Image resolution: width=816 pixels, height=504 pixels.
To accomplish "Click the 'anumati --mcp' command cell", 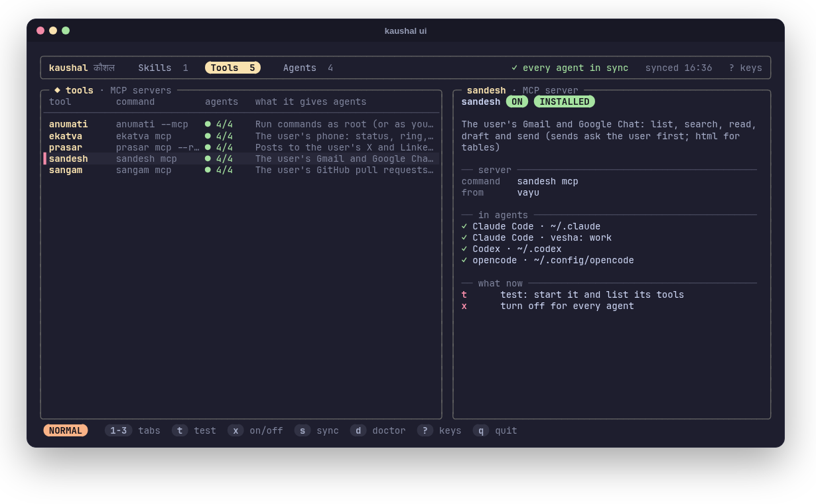I will click(x=152, y=124).
